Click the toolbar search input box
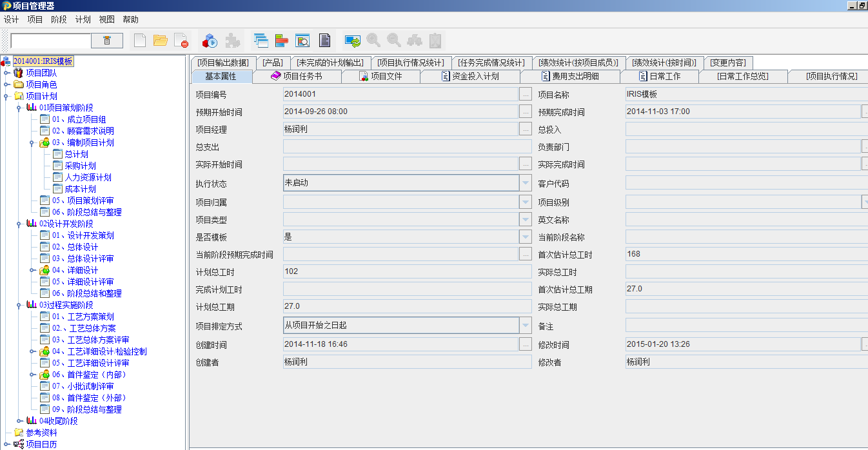Viewport: 868px width, 450px height. pos(51,41)
